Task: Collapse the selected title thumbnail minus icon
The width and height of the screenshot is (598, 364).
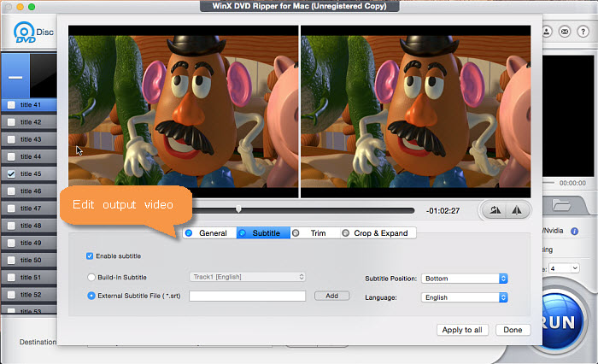Action: (x=15, y=78)
